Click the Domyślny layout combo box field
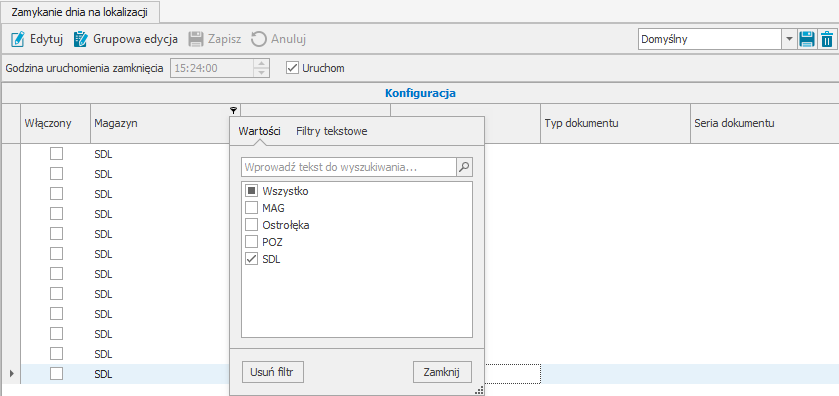The width and height of the screenshot is (839, 396). tap(711, 40)
